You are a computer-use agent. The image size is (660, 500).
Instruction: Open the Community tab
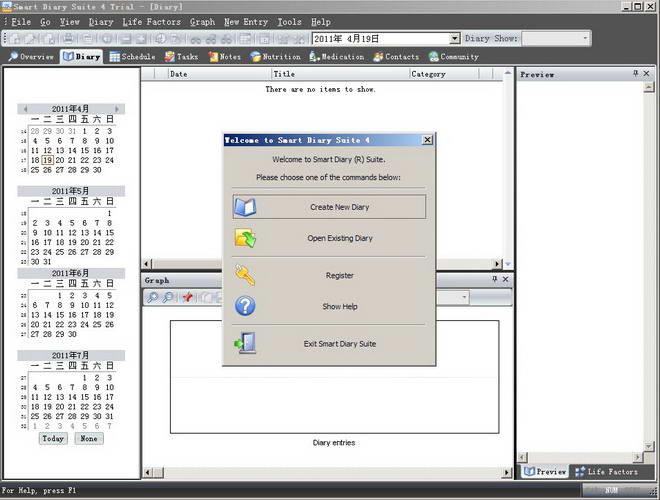[454, 56]
